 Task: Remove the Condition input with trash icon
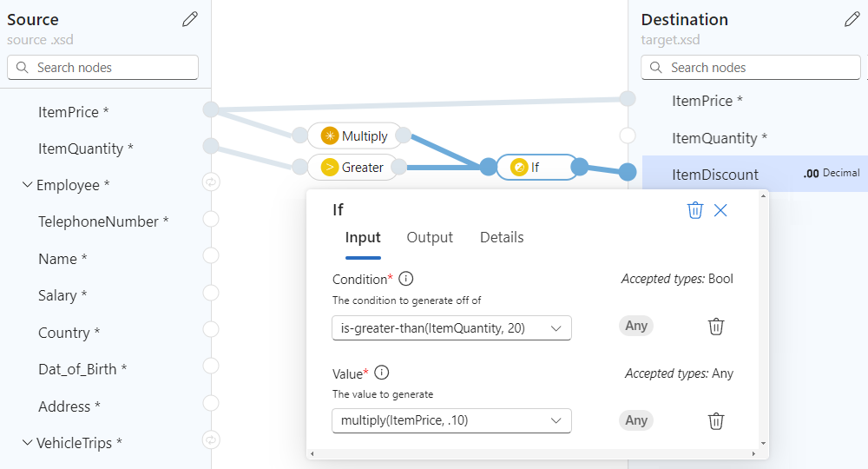715,327
